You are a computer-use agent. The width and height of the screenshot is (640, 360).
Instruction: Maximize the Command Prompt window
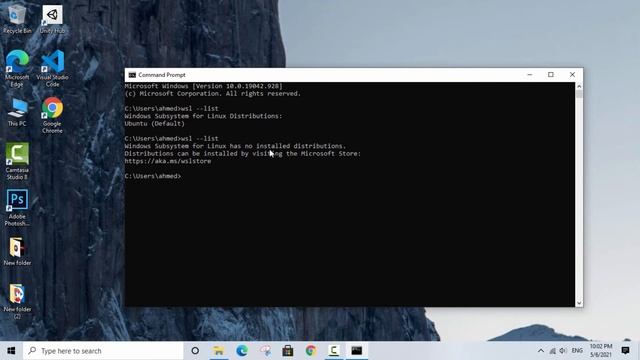[x=551, y=75]
